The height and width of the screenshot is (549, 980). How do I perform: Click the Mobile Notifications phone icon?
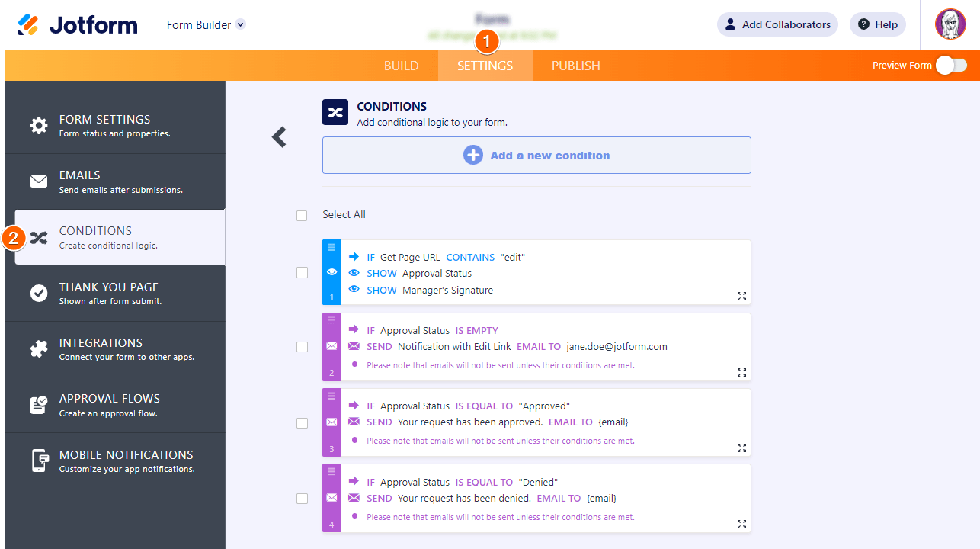pos(39,461)
